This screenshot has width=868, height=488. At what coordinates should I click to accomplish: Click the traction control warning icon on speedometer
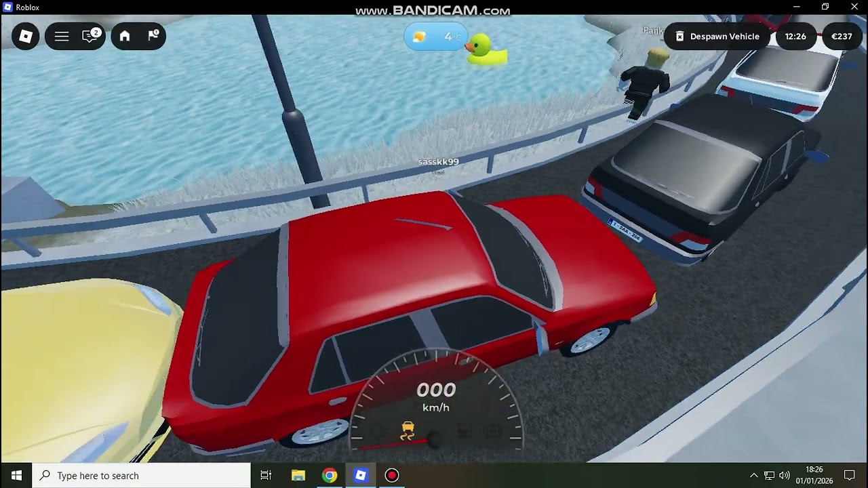coord(408,430)
